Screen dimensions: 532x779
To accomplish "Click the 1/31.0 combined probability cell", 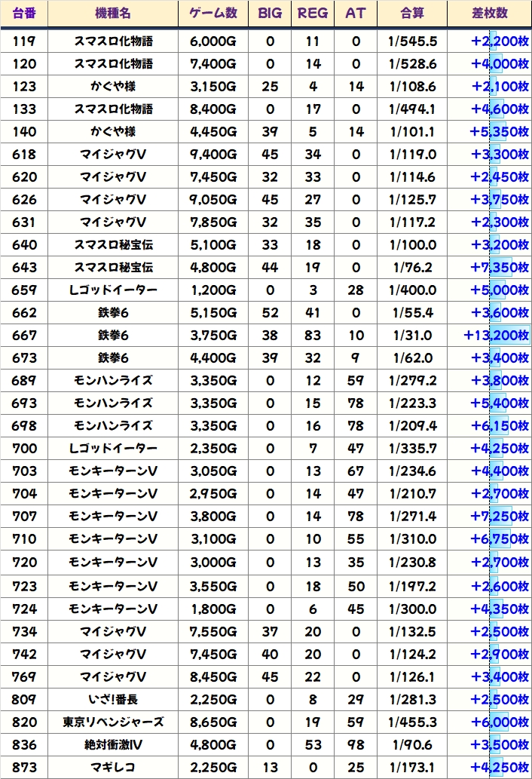I will (x=412, y=336).
